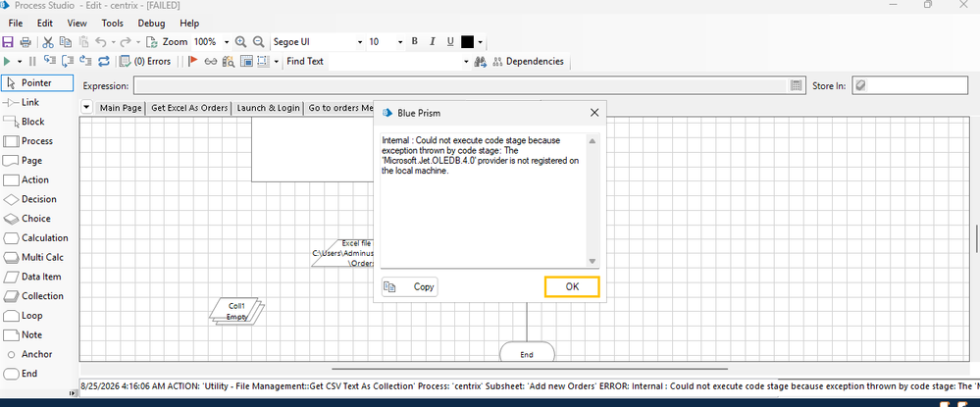
Task: Pause the debug run
Action: [32, 61]
